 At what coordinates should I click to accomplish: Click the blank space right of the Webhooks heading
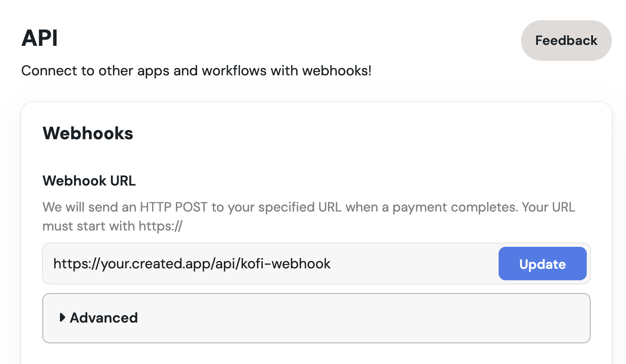361,133
